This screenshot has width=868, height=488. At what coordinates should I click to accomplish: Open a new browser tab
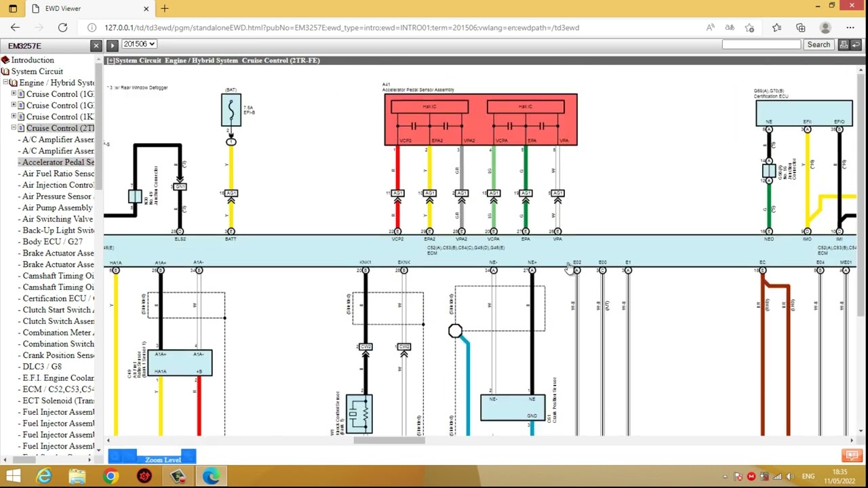[165, 8]
